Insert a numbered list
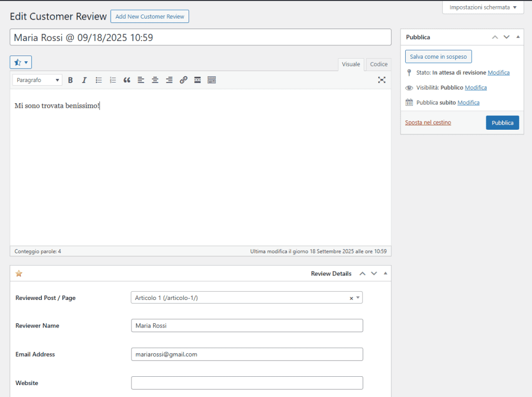 tap(112, 80)
